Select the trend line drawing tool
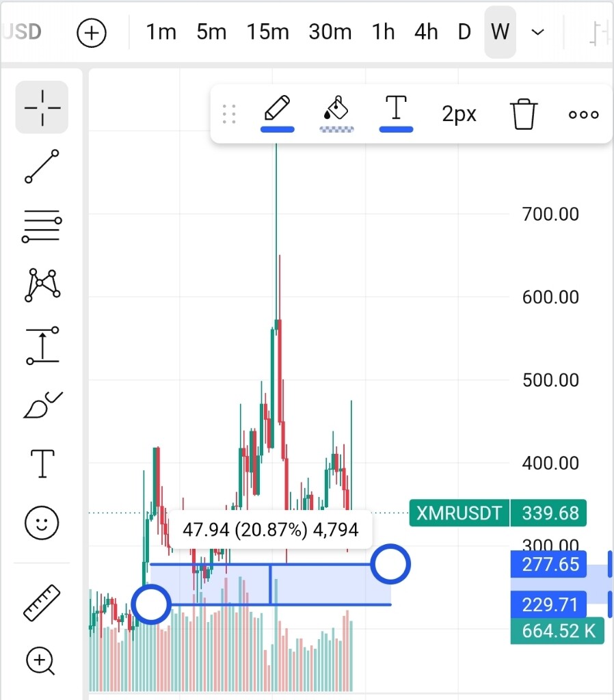The image size is (614, 700). point(42,167)
